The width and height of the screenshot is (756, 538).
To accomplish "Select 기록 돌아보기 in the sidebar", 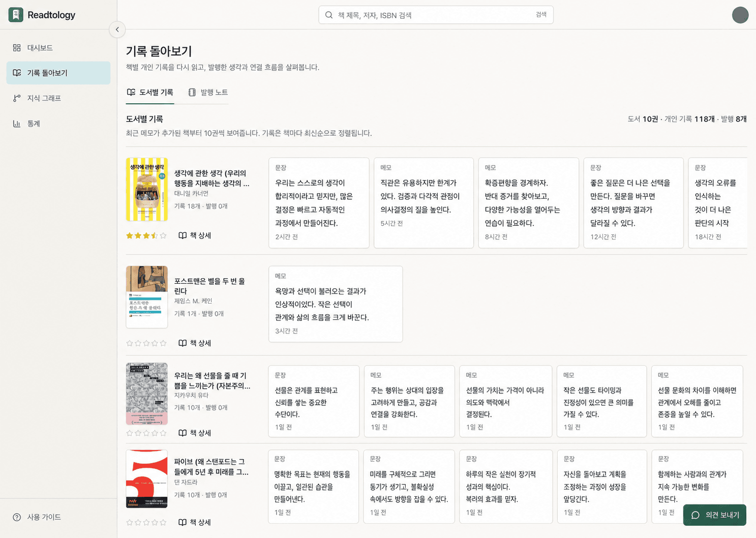I will point(58,73).
